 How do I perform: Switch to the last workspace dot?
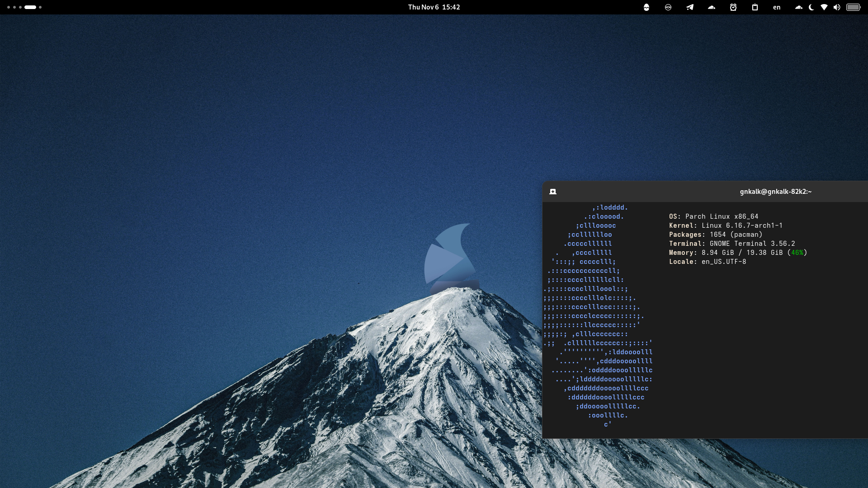coord(40,7)
